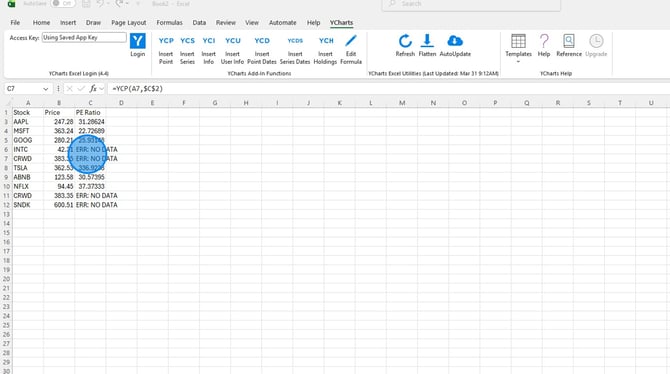Cancel formula entry X icon
The width and height of the screenshot is (670, 374).
[69, 88]
